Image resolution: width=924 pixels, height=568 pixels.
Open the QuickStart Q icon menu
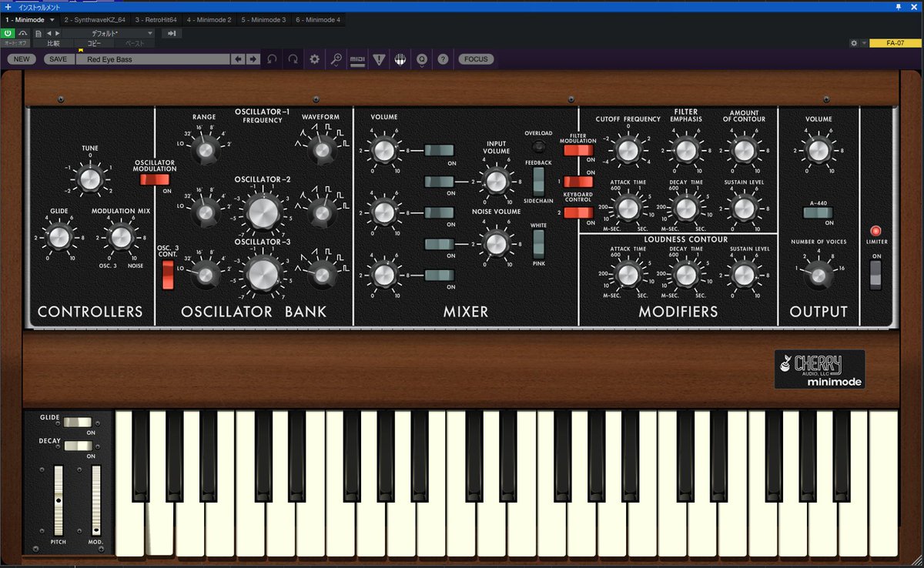[422, 58]
